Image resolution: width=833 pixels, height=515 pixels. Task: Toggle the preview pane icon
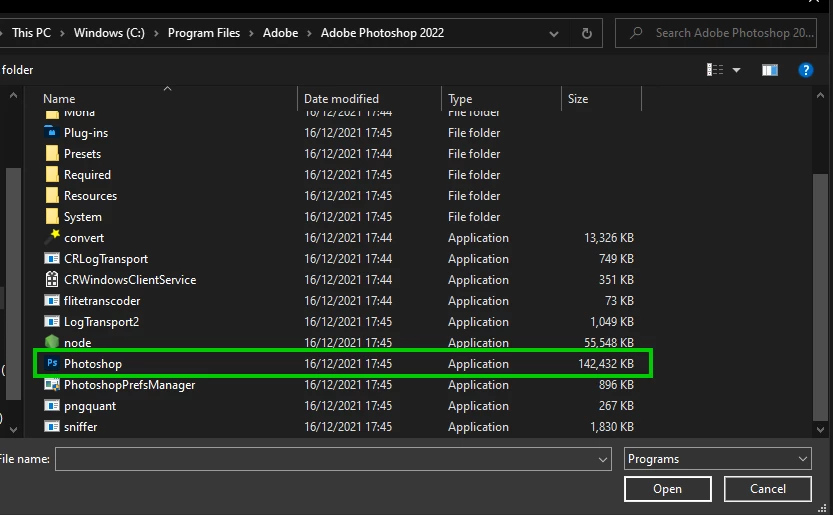click(x=770, y=70)
